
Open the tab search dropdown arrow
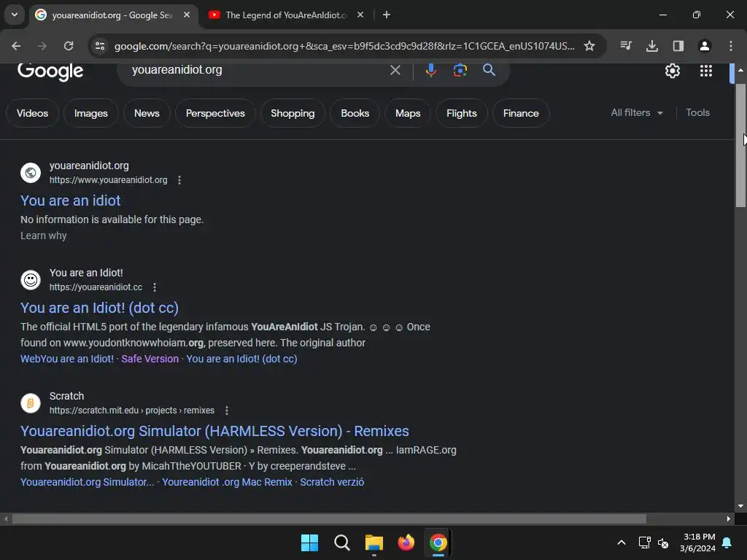click(x=15, y=15)
